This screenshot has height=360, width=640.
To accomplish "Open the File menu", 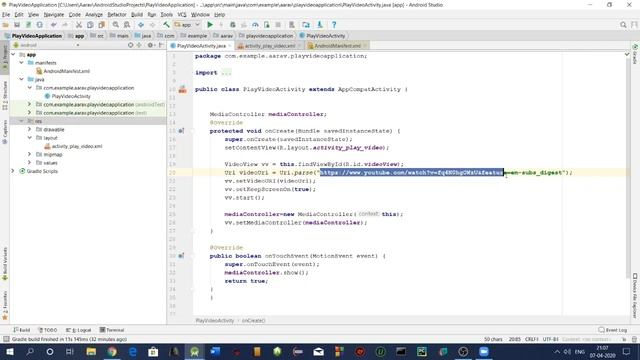I will coord(6,14).
